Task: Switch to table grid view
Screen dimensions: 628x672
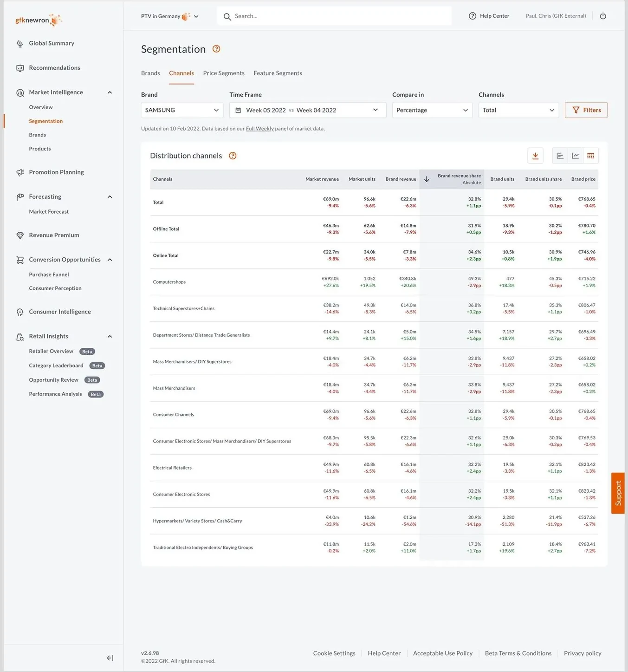Action: 590,156
